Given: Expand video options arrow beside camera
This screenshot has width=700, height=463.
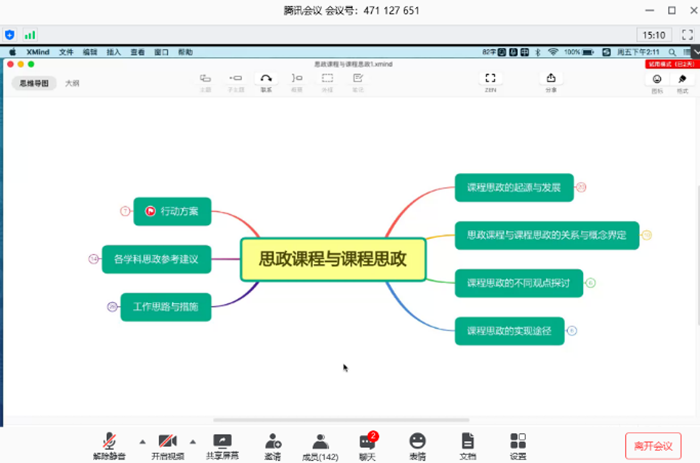Looking at the screenshot, I should coord(194,441).
